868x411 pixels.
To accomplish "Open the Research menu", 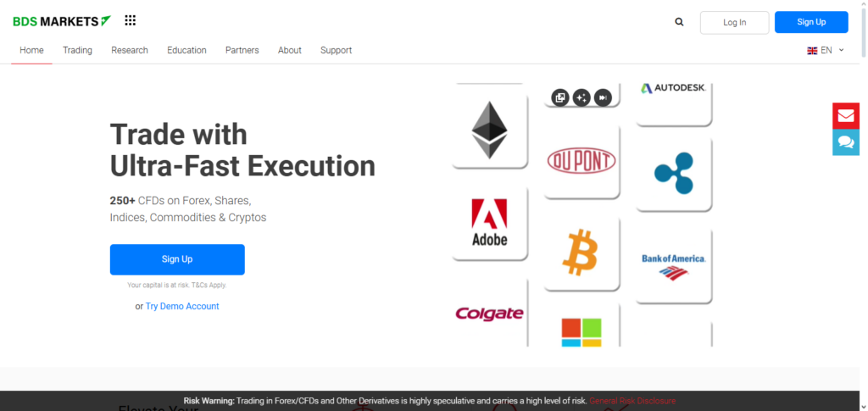I will (130, 50).
